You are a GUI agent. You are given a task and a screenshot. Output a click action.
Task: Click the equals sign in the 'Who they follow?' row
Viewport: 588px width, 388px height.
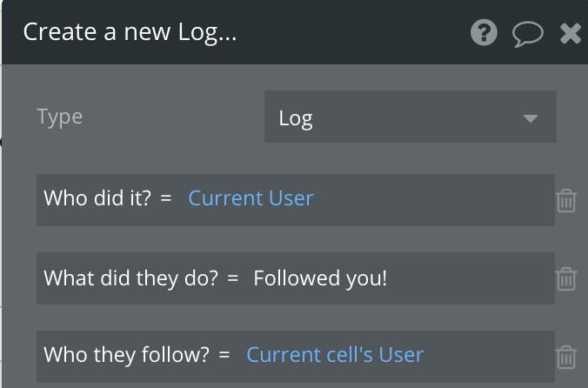224,355
